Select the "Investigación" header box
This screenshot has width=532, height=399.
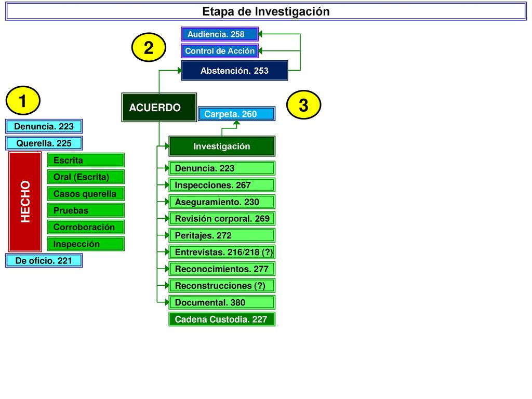(x=222, y=146)
